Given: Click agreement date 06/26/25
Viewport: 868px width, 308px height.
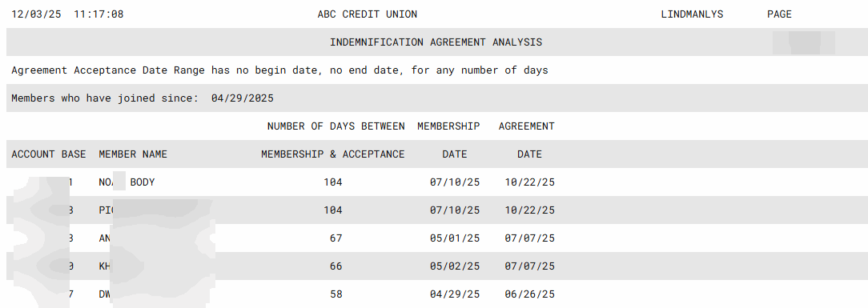Looking at the screenshot, I should pos(530,294).
